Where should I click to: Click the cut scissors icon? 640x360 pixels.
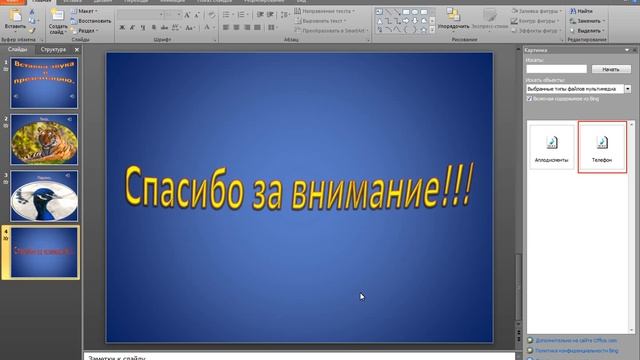click(32, 12)
